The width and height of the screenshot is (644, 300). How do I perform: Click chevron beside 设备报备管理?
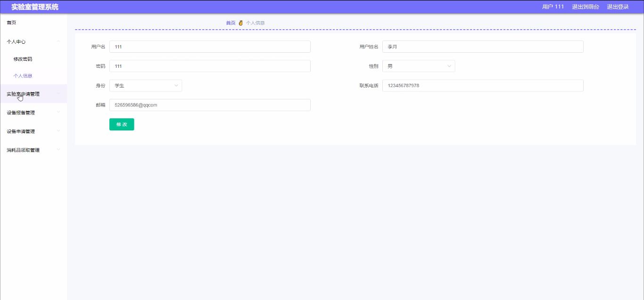coord(58,112)
